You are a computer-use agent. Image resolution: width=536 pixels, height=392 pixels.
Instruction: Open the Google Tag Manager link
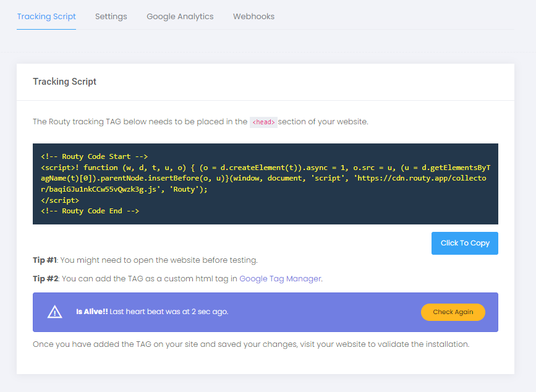point(280,278)
